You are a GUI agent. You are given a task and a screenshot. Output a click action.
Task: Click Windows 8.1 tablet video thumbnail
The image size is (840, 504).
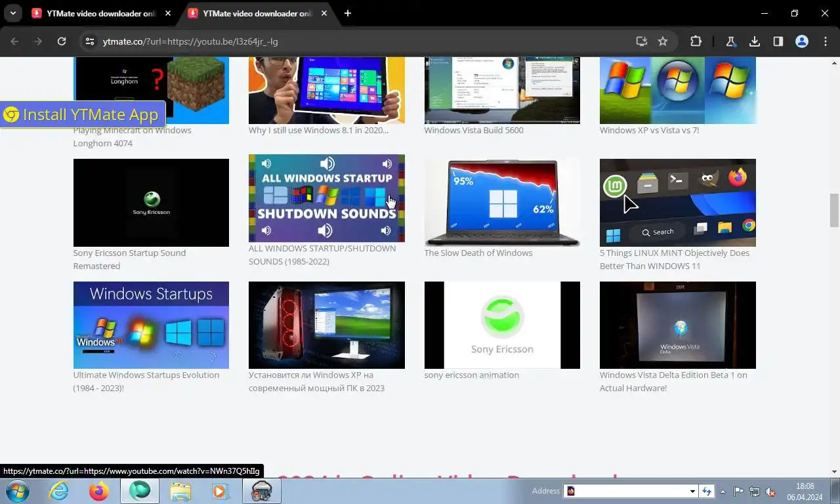click(x=327, y=90)
